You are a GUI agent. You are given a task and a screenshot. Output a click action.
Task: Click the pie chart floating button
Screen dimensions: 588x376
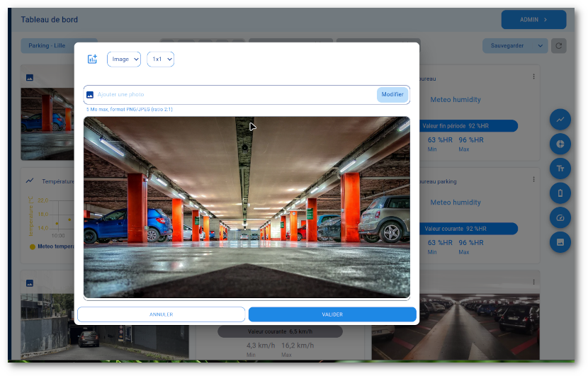pos(560,144)
